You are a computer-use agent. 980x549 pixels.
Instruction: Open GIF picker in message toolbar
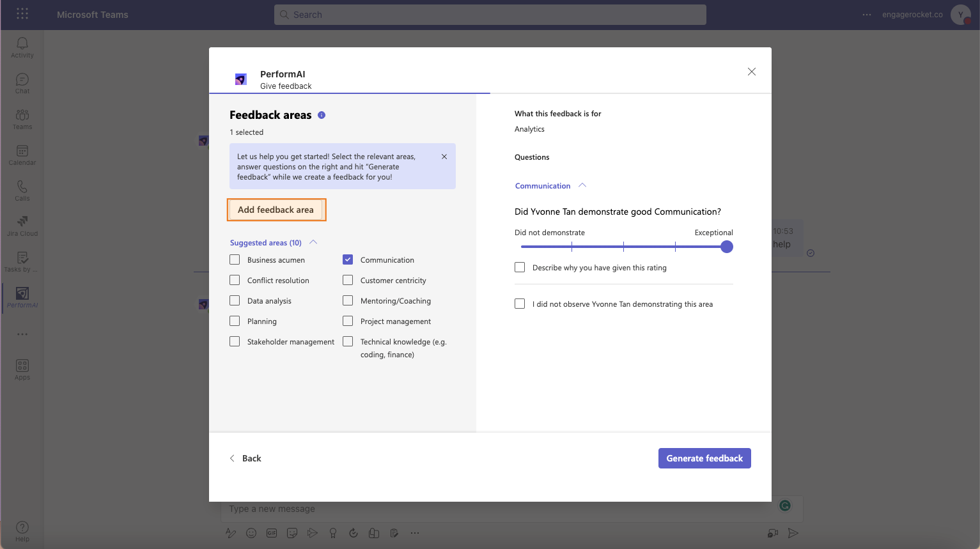[x=272, y=533]
